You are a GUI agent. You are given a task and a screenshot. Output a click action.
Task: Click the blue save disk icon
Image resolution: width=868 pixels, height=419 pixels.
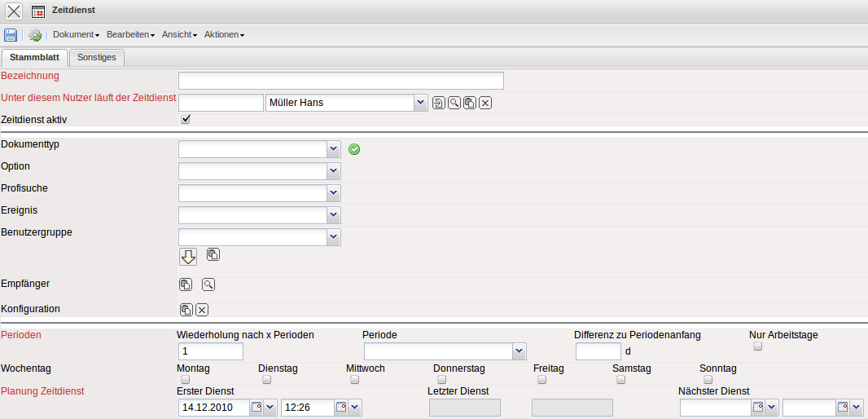coord(11,35)
